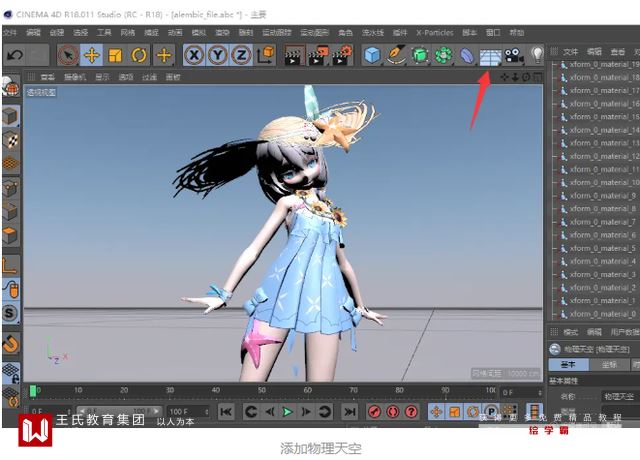Open the green Subdivision Surface generator flyout
Image resolution: width=640 pixels, height=460 pixels.
(x=420, y=55)
